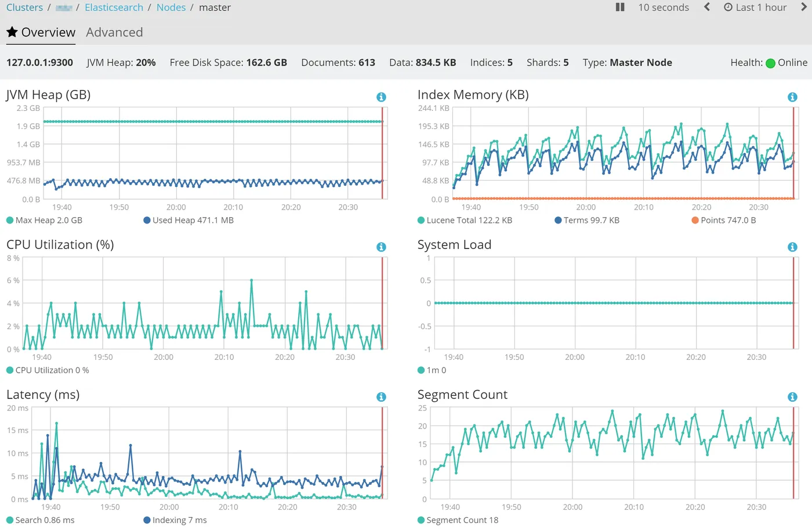Go to the Nodes breadcrumb link
812x530 pixels.
point(171,7)
